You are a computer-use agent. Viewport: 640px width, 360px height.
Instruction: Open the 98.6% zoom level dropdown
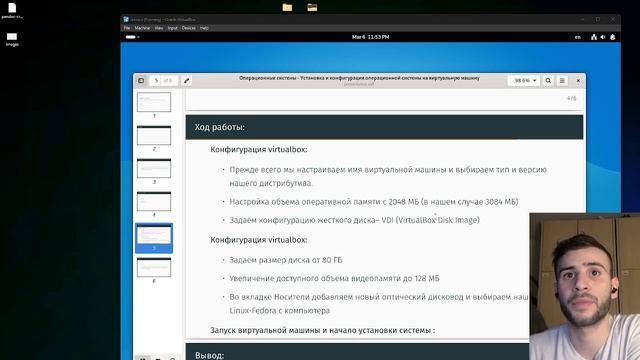tap(524, 81)
